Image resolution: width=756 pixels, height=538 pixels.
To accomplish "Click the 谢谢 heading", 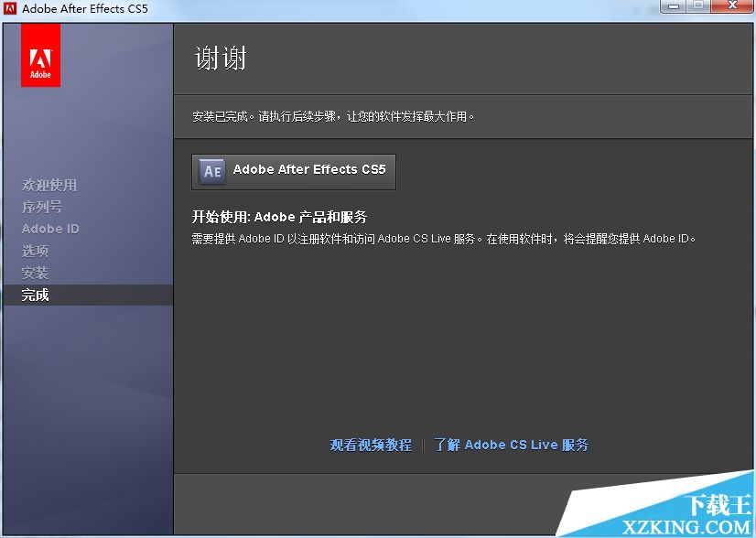I will (221, 59).
